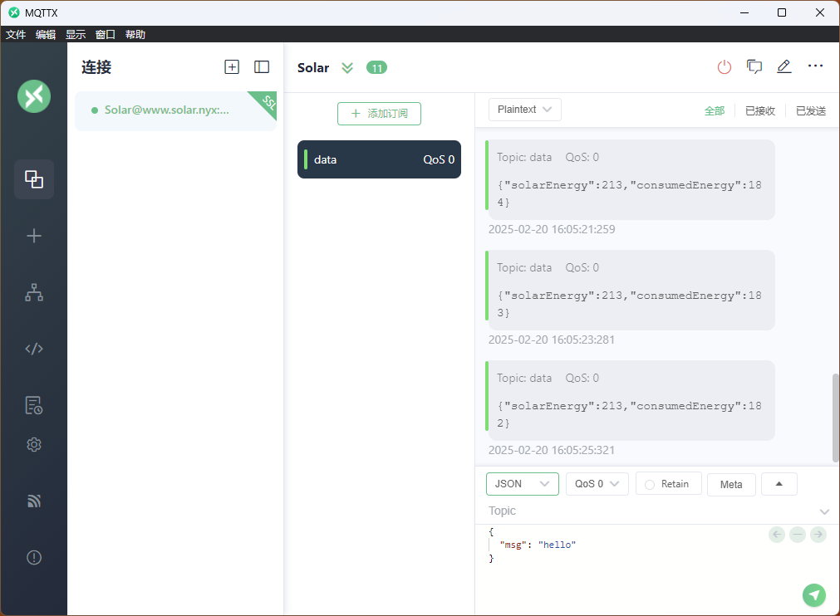Click new connection plus-box icon
The height and width of the screenshot is (616, 840).
[x=232, y=67]
